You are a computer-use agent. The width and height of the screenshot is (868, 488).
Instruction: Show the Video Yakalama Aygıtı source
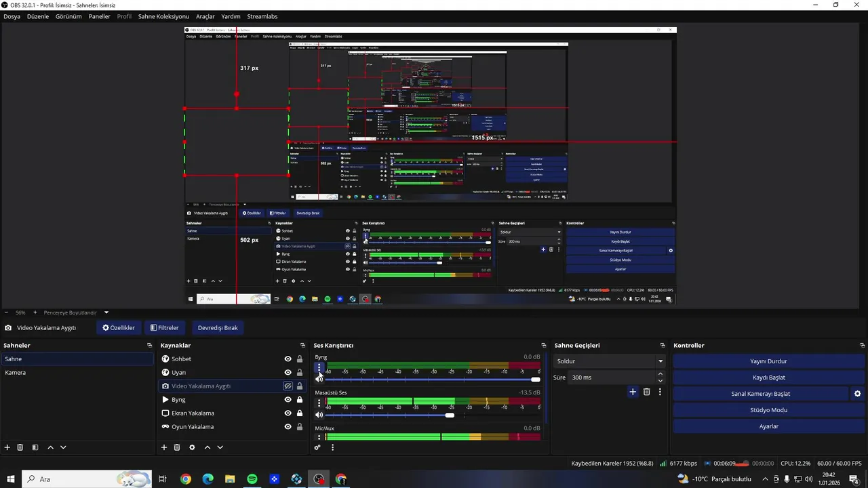click(288, 386)
